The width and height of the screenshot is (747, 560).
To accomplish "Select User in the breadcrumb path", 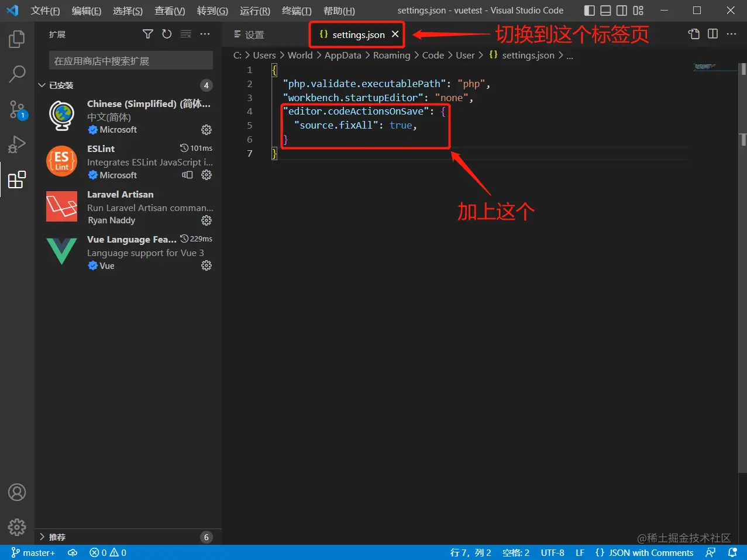I will [x=465, y=55].
